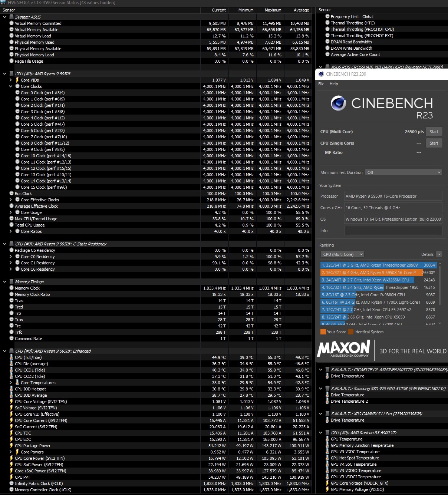Click the lightning icon beside CPU Core Voltage (SVI2 TFN)
Screen dimensions: 448x495
coord(11,402)
